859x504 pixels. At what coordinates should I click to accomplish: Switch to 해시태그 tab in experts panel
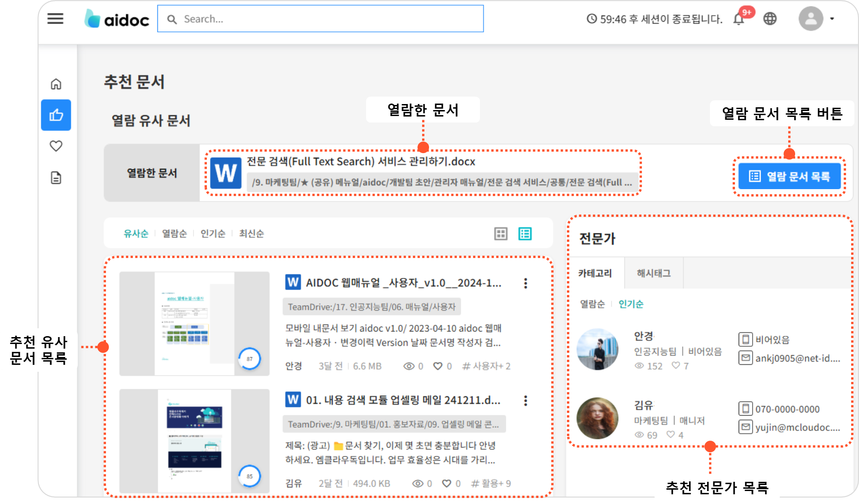point(654,273)
